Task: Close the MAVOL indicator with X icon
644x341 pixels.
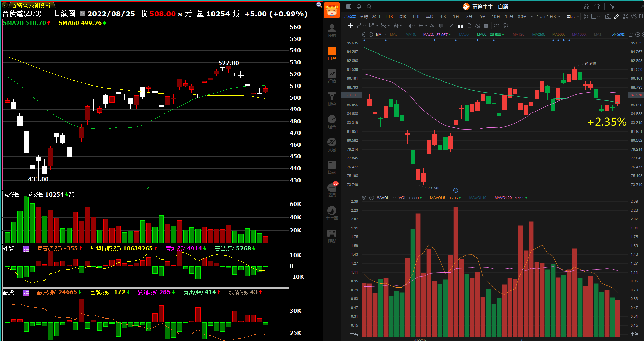Action: click(371, 198)
